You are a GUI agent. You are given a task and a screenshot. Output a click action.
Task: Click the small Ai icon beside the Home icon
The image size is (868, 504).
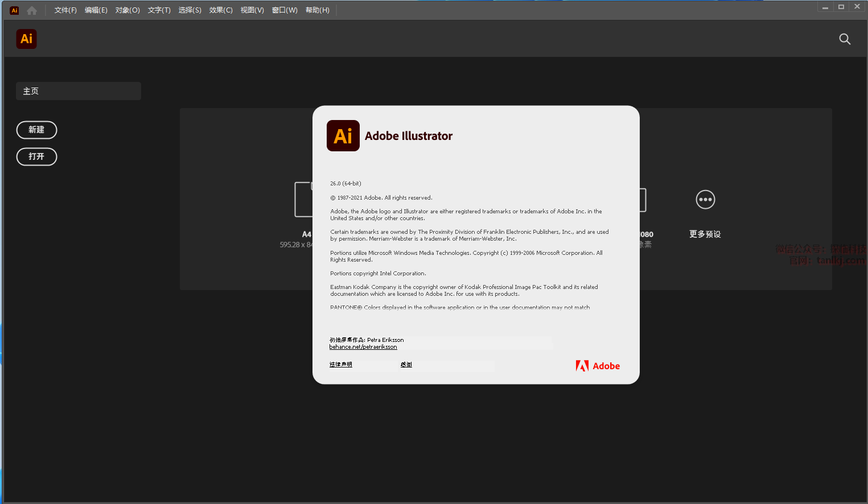(15, 10)
